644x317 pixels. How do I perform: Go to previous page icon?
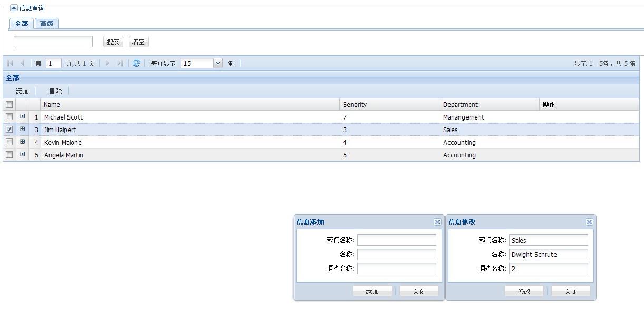coord(22,63)
